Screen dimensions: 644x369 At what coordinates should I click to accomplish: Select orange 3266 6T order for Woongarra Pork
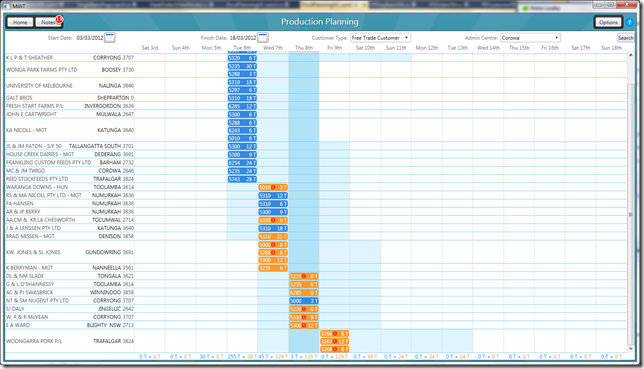tap(334, 334)
